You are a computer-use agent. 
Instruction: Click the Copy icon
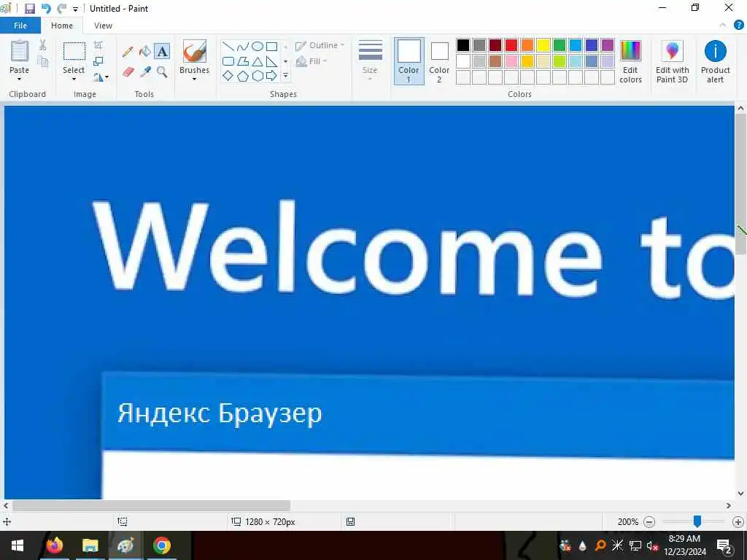pos(43,62)
